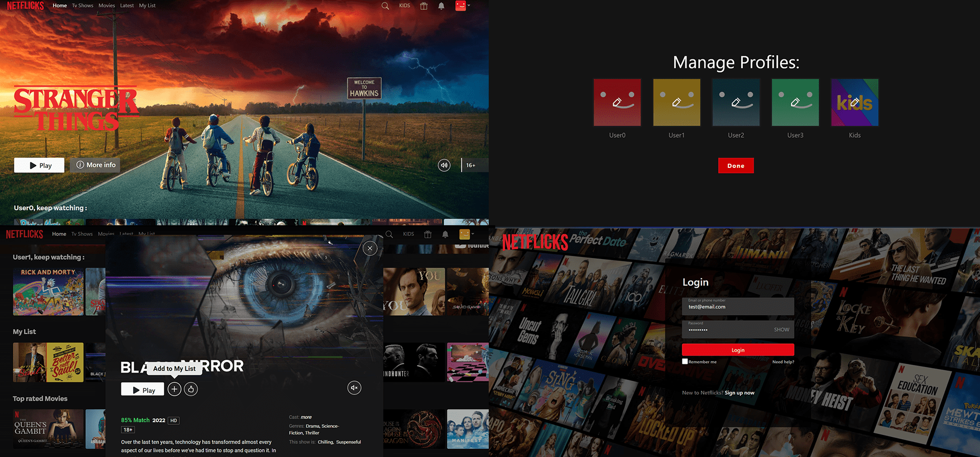
Task: Open The Queen's Gambit thumbnail
Action: click(48, 429)
